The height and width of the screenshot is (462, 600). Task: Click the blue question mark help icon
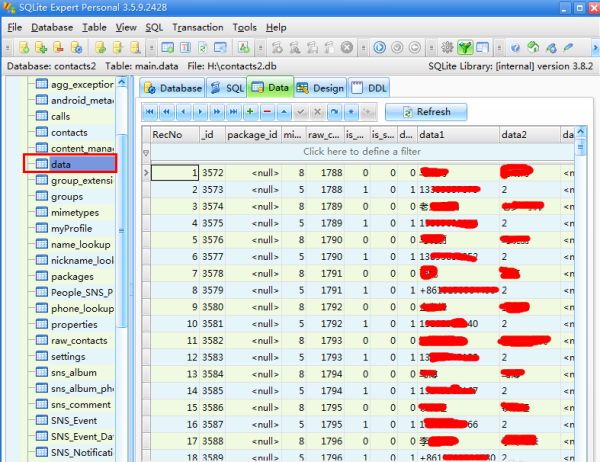click(x=515, y=47)
